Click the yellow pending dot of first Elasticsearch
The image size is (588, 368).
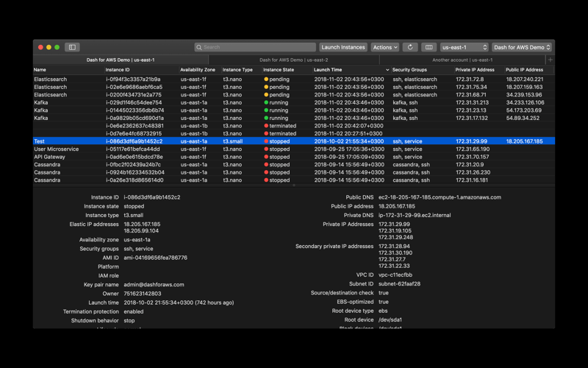pyautogui.click(x=266, y=79)
